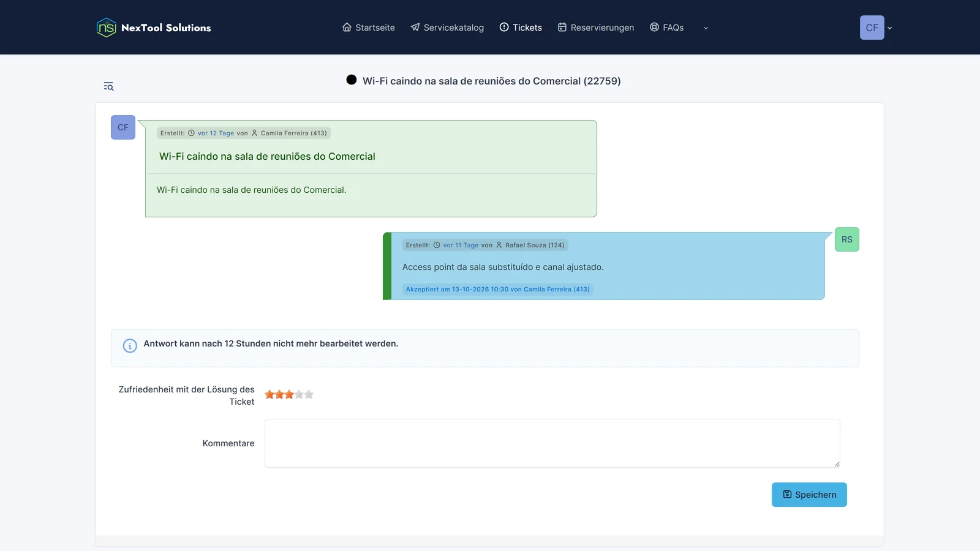Click the Speichern button
The image size is (980, 551).
point(809,495)
